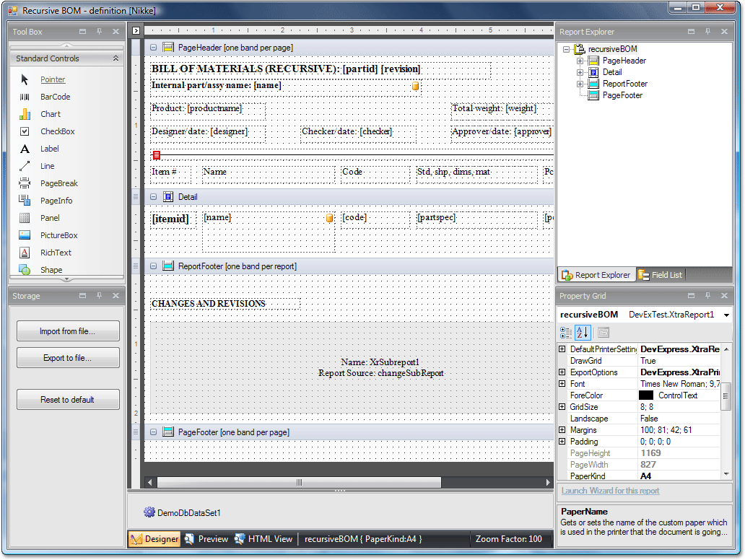Select the PictureBox control
This screenshot has height=560, width=745.
[58, 235]
